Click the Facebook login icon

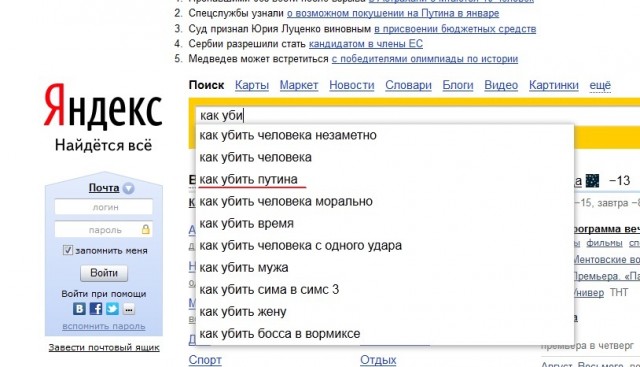[x=96, y=309]
